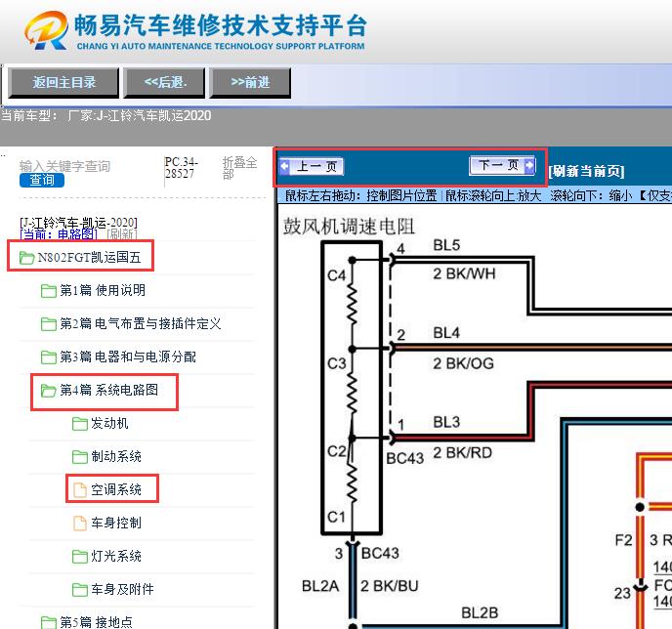Click the 2 BK/OG wire label
The height and width of the screenshot is (629, 672).
coord(463,363)
